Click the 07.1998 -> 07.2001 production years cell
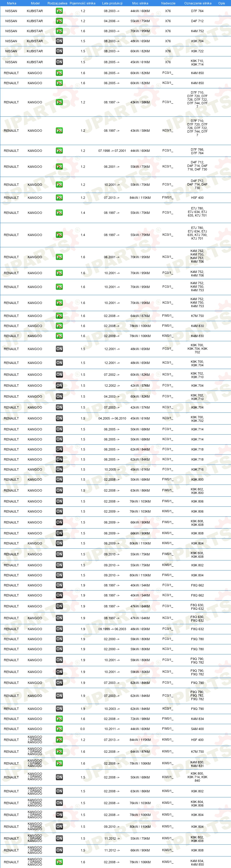 pos(112,151)
